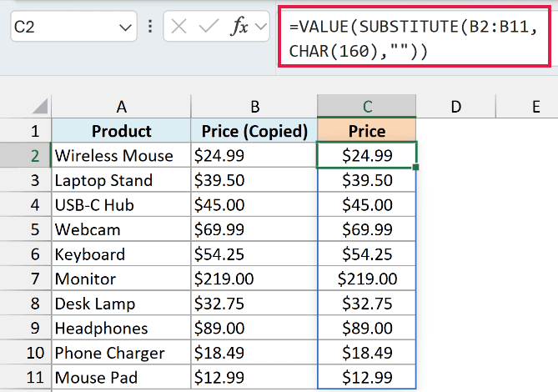Select row 1 header
Image resolution: width=558 pixels, height=392 pixels.
click(x=26, y=131)
